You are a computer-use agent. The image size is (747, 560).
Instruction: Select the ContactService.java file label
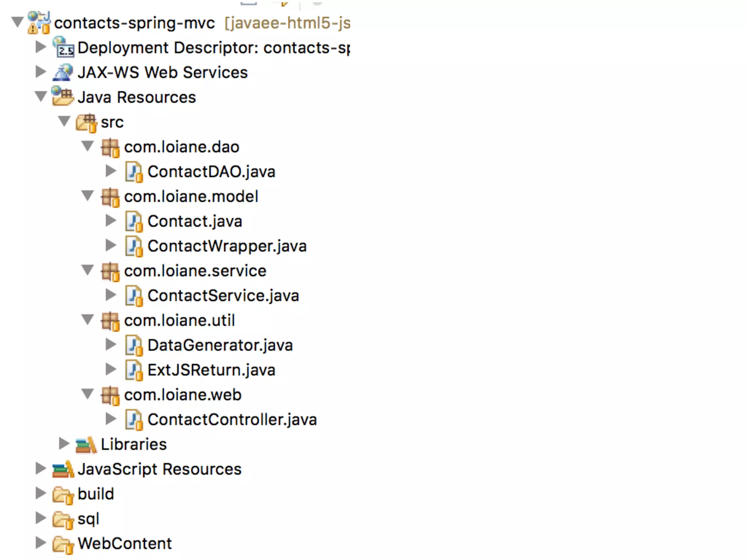point(223,296)
